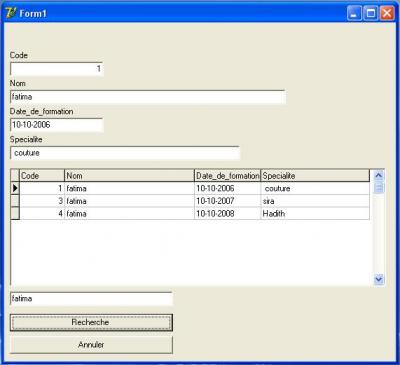
Task: Click the 10-10-2008 date cell
Action: [x=227, y=213]
